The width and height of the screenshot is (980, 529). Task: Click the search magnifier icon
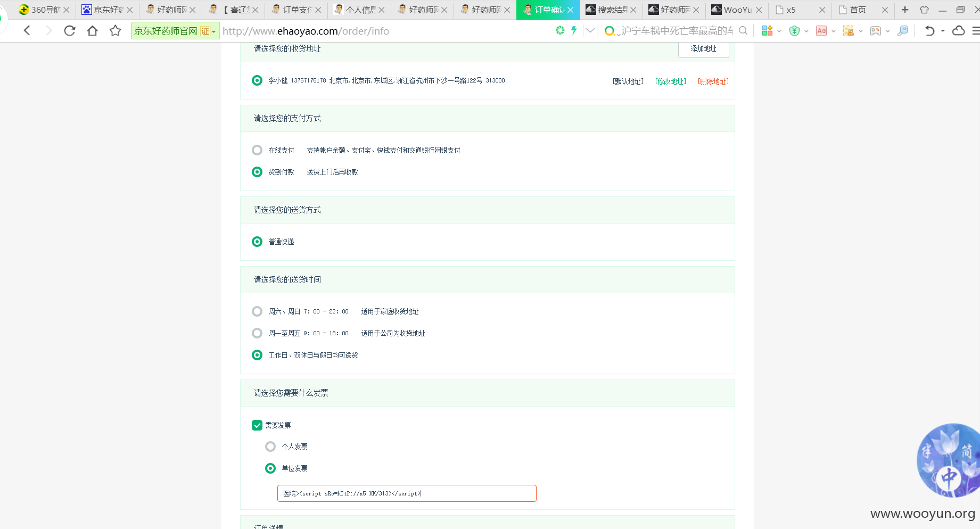pos(744,31)
